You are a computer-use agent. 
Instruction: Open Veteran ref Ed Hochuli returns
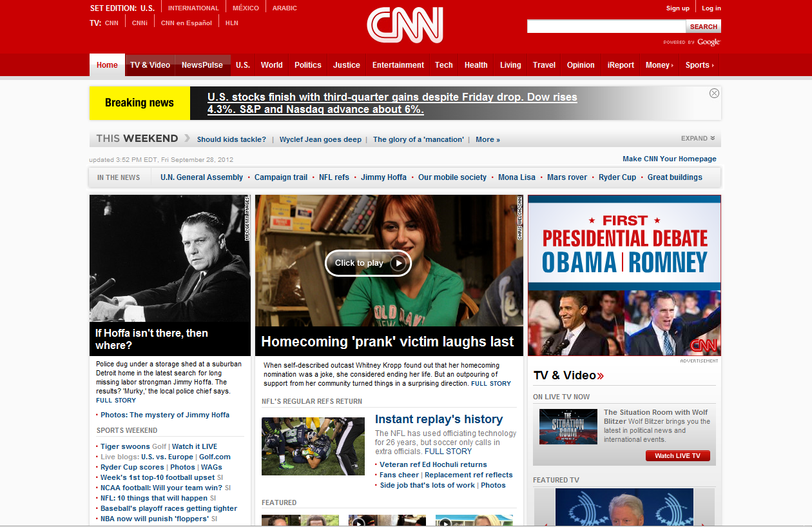433,464
